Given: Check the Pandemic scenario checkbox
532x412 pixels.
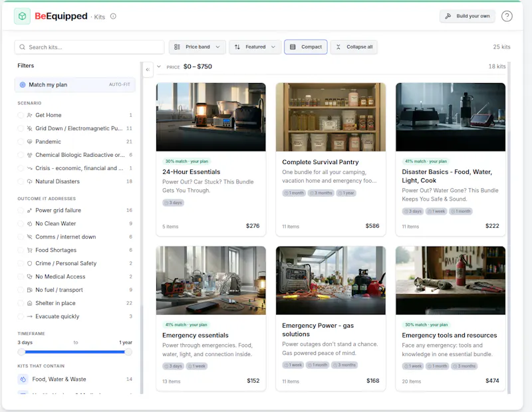Looking at the screenshot, I should click(21, 142).
